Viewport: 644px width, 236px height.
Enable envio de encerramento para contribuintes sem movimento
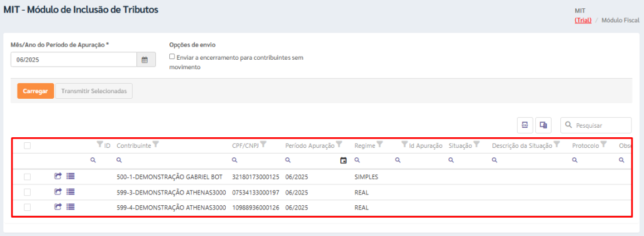pyautogui.click(x=172, y=57)
